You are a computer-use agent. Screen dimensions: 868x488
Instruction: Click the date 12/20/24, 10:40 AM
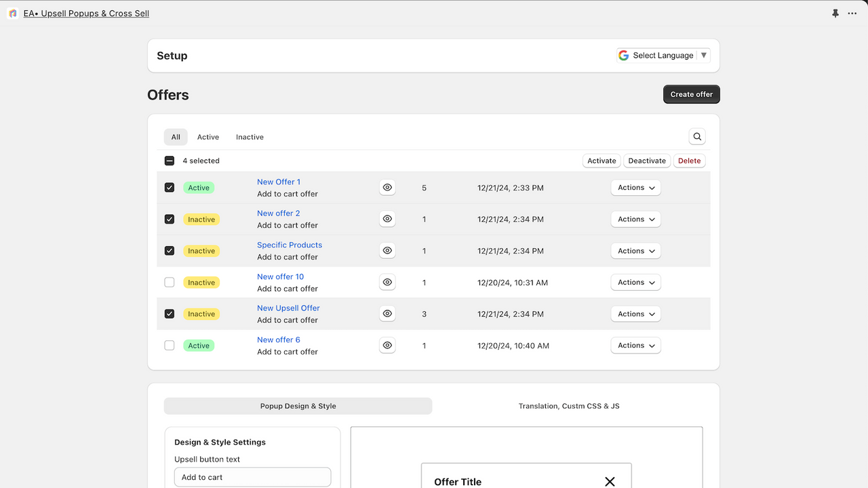513,346
